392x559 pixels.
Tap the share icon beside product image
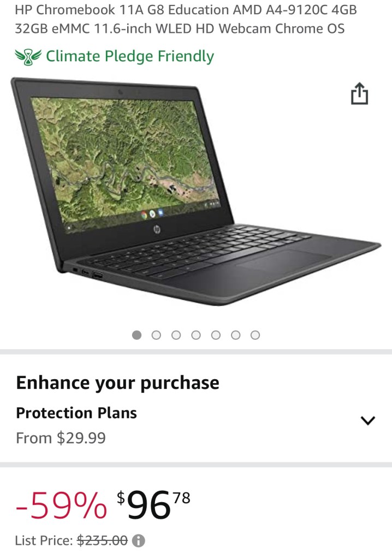coord(359,93)
